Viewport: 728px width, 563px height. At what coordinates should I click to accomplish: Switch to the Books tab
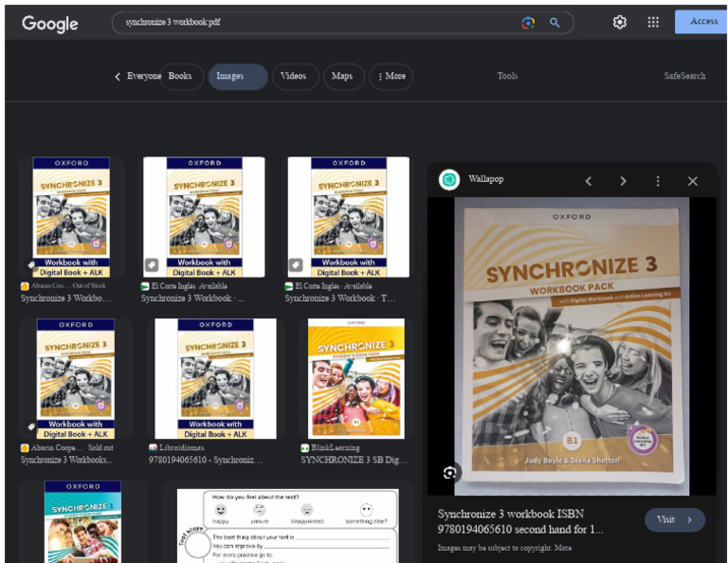point(180,76)
